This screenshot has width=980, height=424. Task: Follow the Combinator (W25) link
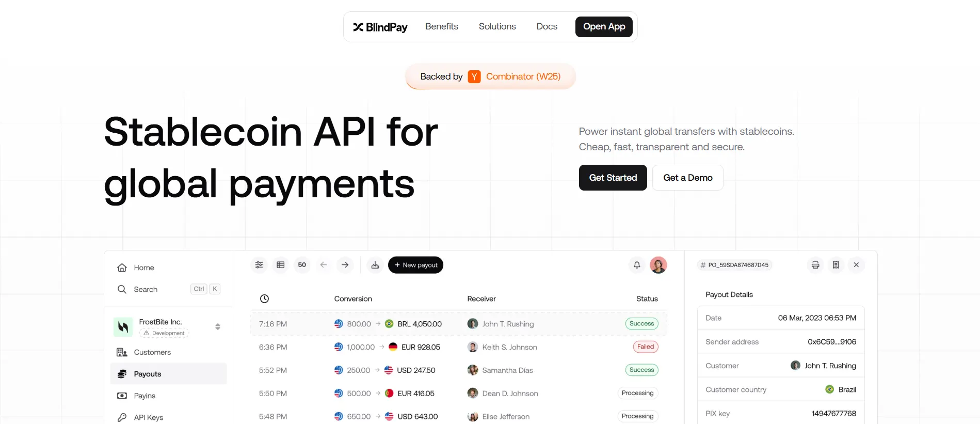pyautogui.click(x=523, y=76)
